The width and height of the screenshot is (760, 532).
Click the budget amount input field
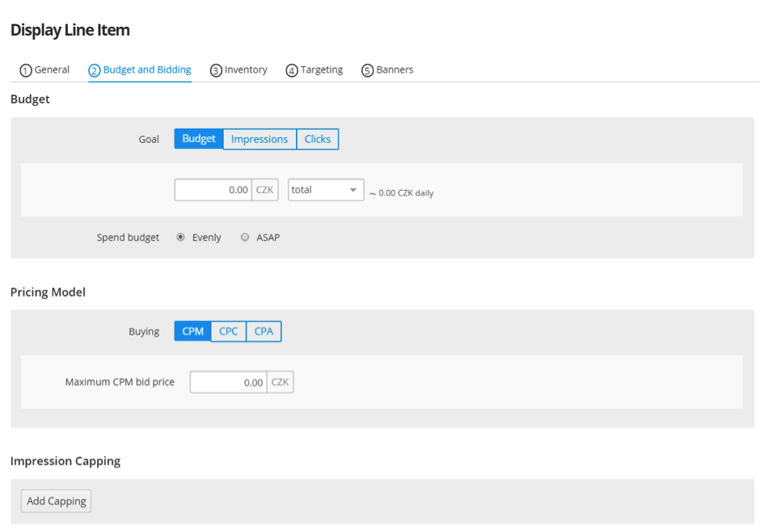pyautogui.click(x=213, y=190)
